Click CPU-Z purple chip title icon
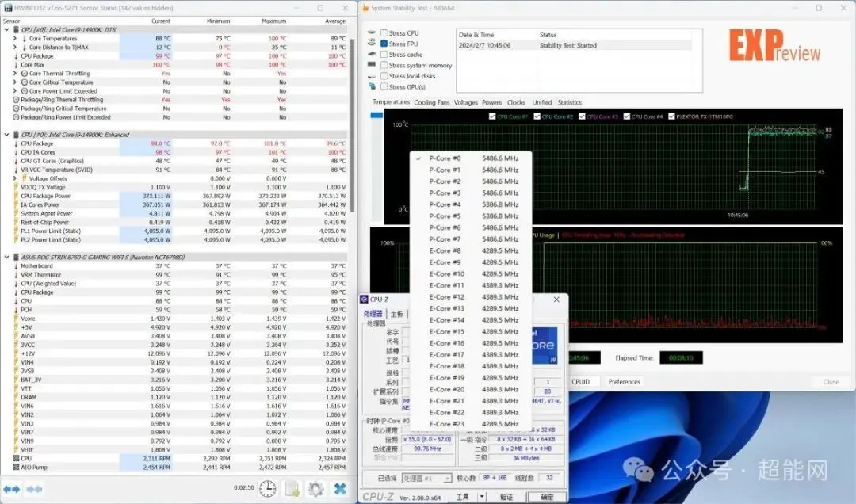 (x=364, y=300)
